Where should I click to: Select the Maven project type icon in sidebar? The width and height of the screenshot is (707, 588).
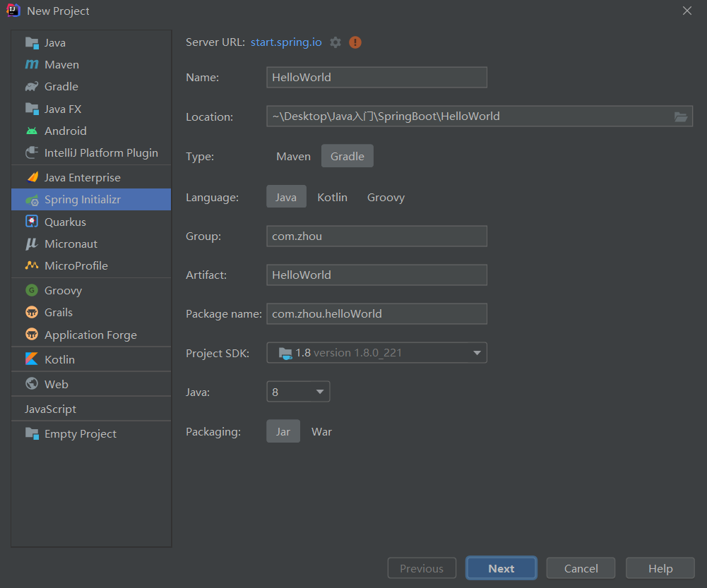pyautogui.click(x=32, y=65)
